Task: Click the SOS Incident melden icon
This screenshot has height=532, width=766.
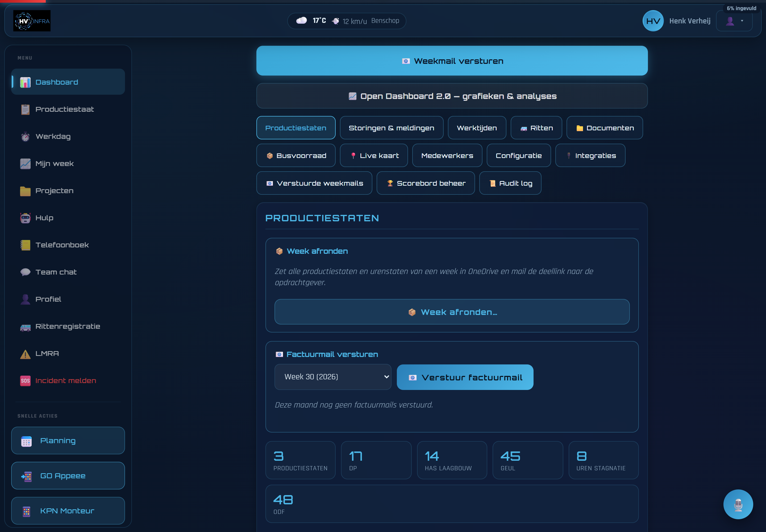Action: pyautogui.click(x=25, y=380)
